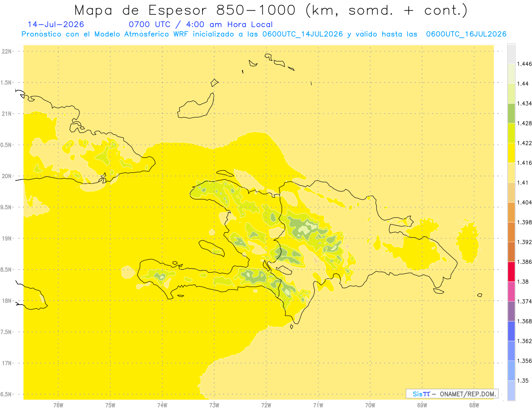Screen dimensions: 532x411
Task: Click the legend value '1.422'
Action: (x=525, y=143)
